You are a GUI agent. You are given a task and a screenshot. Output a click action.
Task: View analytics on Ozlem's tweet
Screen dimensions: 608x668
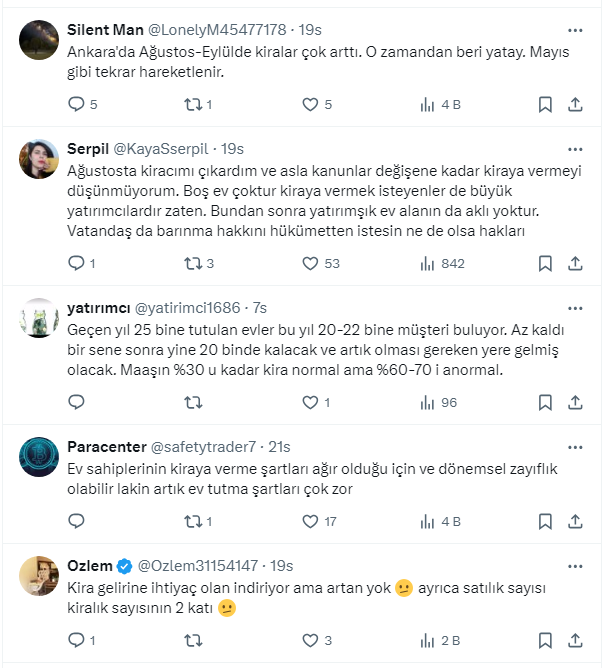429,640
